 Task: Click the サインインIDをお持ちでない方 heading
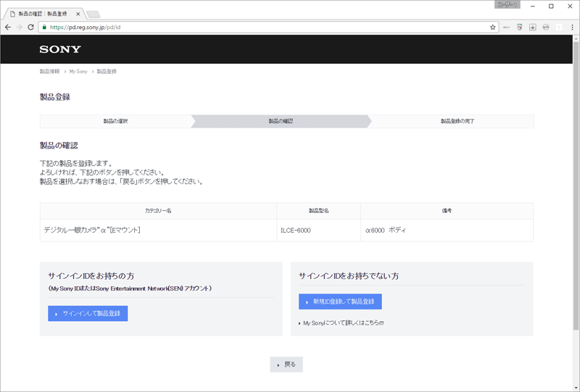tap(349, 276)
